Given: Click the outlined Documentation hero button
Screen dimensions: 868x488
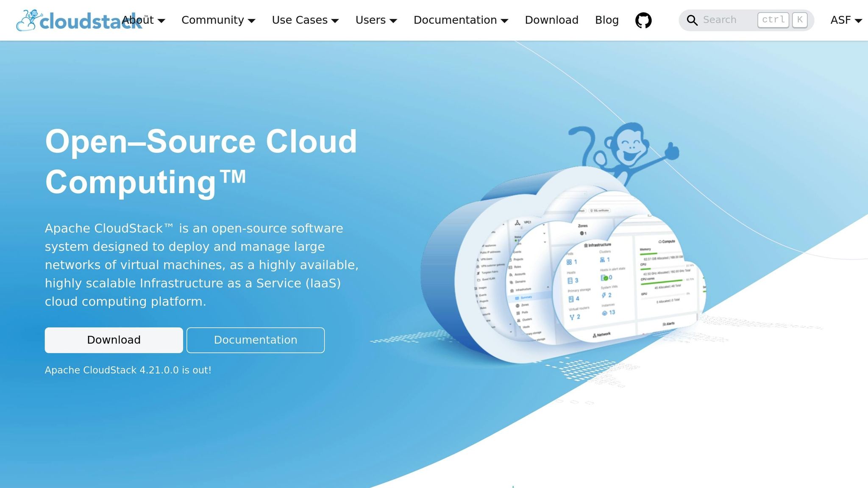Looking at the screenshot, I should pyautogui.click(x=256, y=340).
